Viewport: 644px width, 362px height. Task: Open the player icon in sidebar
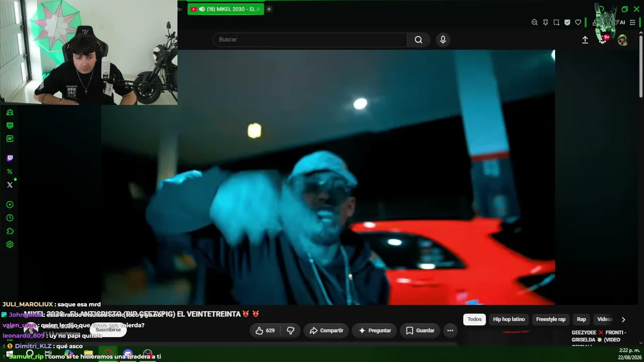click(10, 205)
